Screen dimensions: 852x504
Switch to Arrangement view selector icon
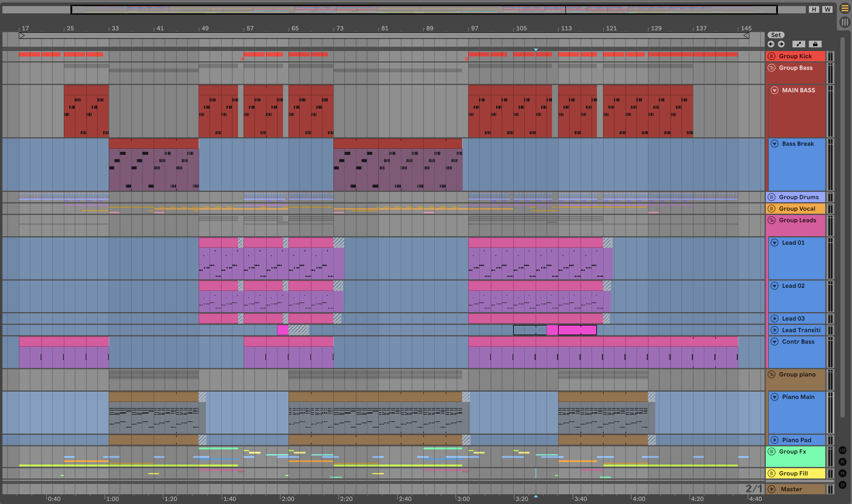tap(844, 9)
